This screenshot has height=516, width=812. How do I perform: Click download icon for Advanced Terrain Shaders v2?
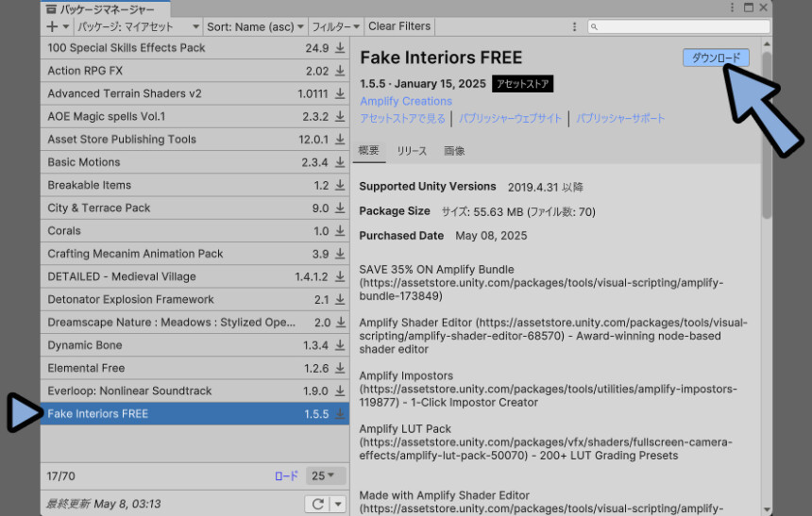[340, 93]
